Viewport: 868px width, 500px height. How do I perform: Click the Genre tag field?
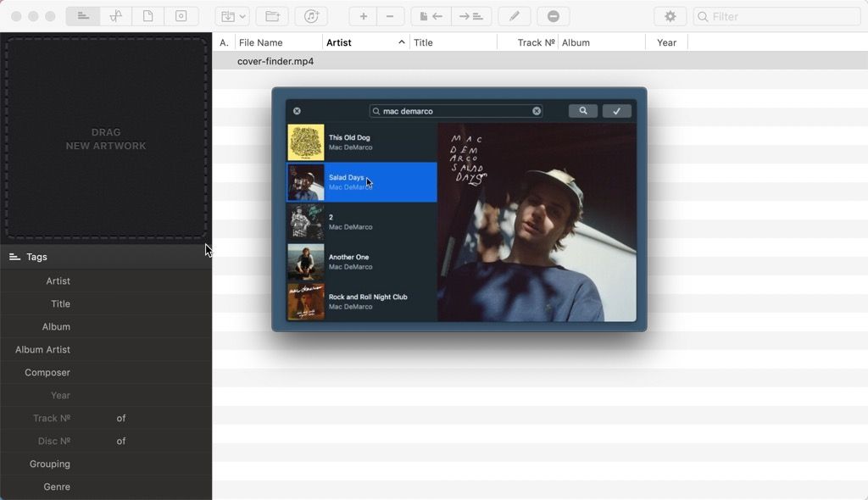[x=142, y=486]
